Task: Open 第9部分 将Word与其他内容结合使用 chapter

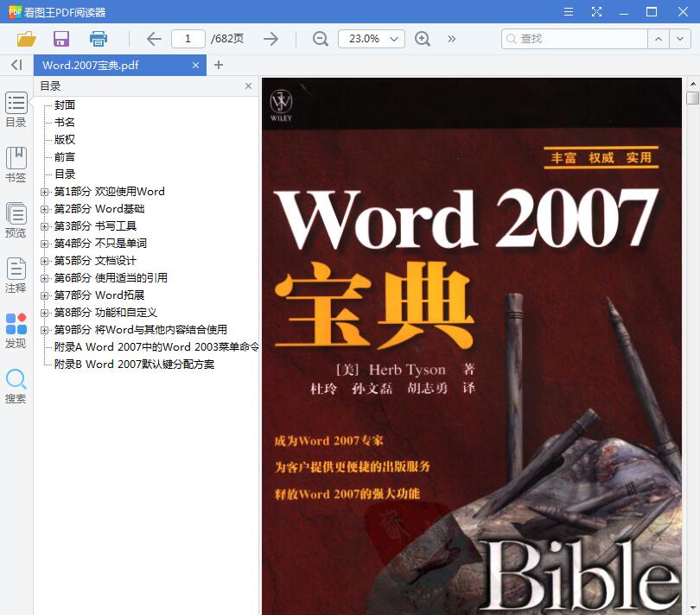Action: (141, 330)
